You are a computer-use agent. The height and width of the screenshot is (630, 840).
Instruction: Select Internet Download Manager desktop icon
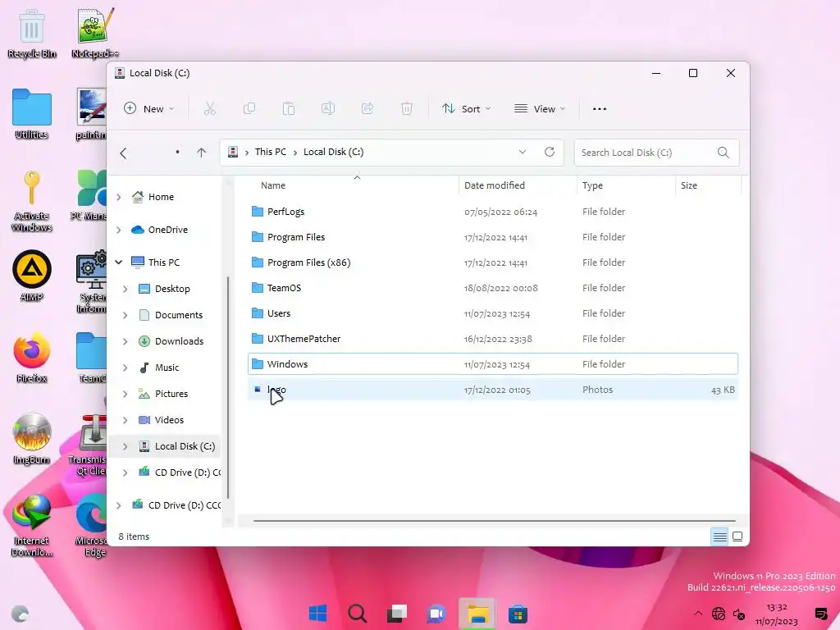pos(32,525)
